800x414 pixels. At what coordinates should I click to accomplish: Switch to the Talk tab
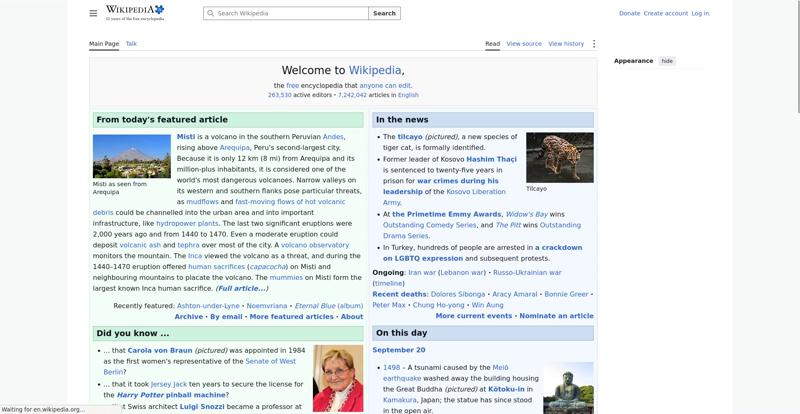[x=131, y=44]
